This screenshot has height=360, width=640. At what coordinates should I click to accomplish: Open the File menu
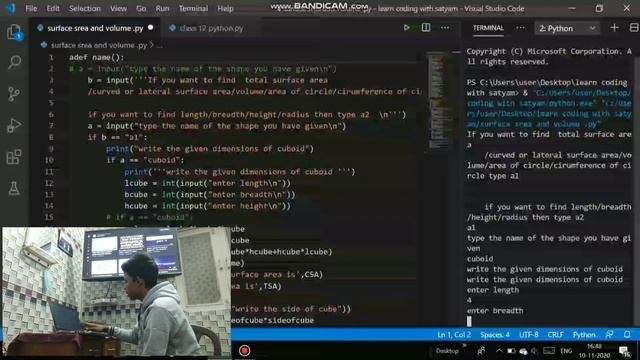31,8
